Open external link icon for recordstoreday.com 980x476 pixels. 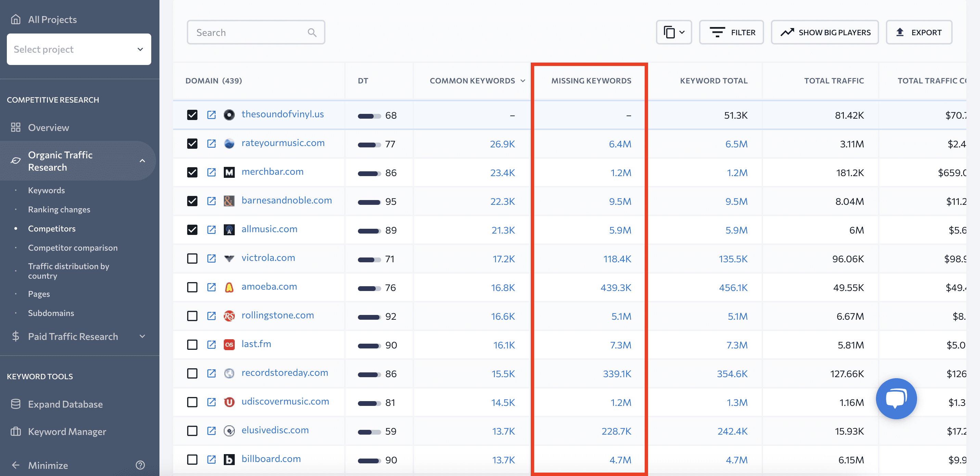tap(211, 373)
